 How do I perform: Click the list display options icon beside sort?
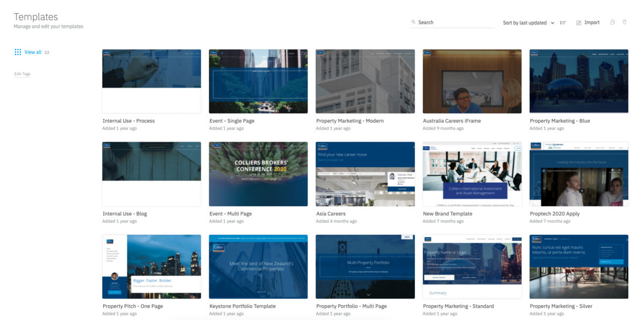click(562, 22)
